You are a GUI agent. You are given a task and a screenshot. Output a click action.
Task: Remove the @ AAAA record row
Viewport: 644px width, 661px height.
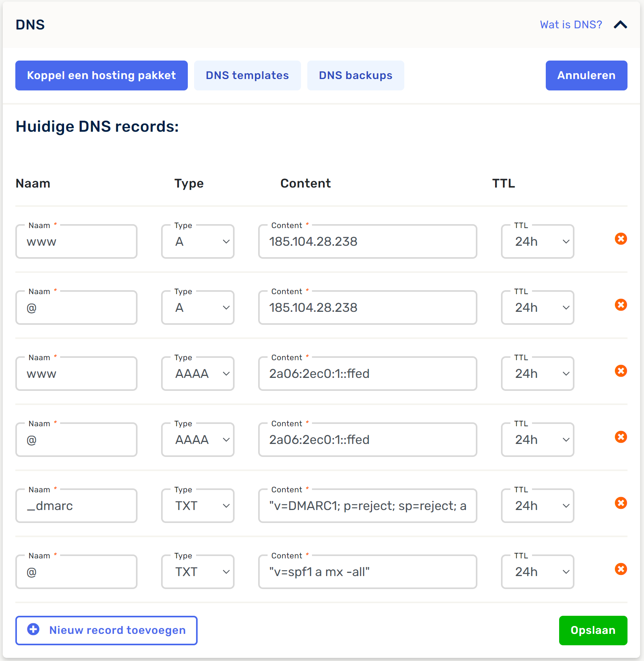pyautogui.click(x=620, y=437)
